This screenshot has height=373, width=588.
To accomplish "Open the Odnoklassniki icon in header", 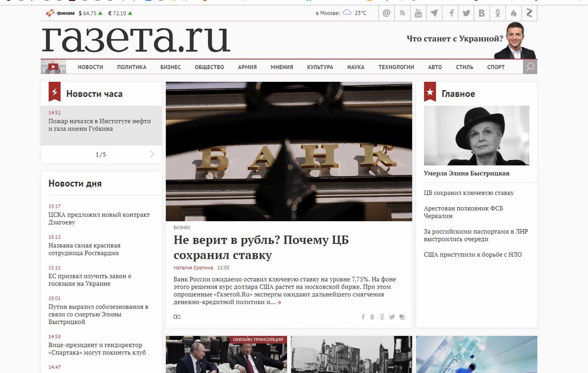I will tap(498, 13).
